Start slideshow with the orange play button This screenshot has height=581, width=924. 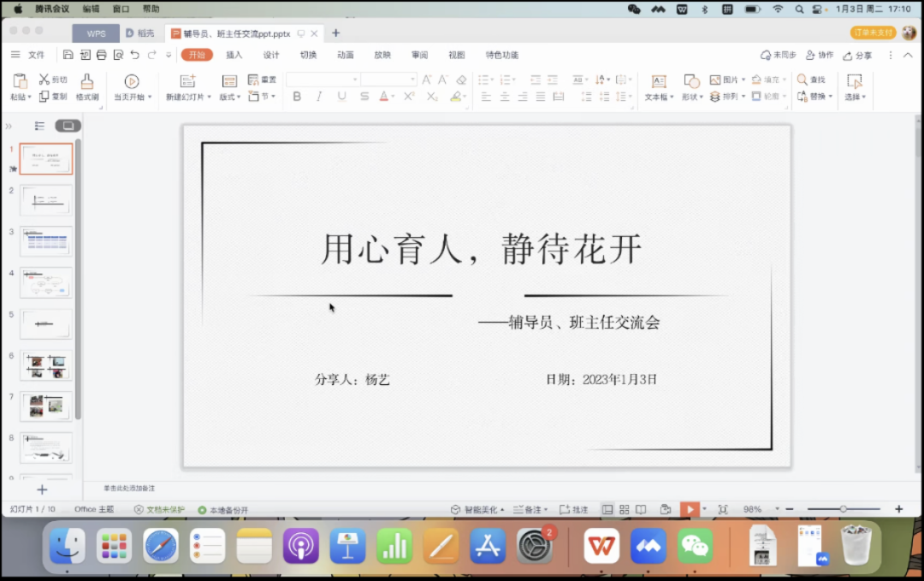690,509
